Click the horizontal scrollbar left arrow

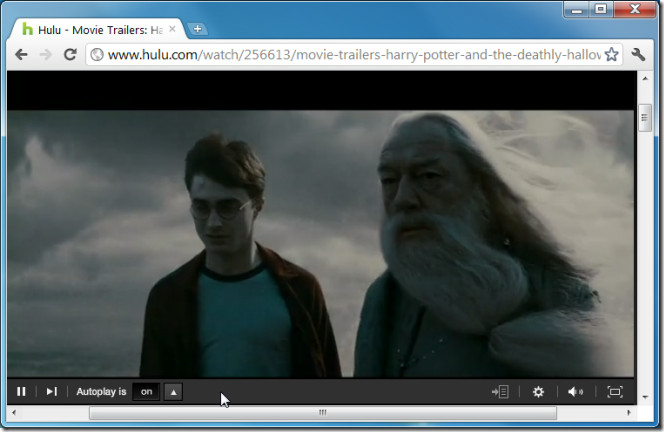point(14,412)
